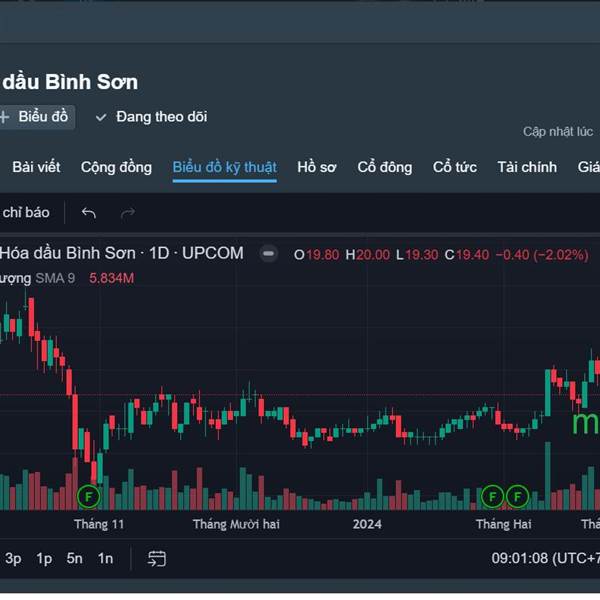
Task: Switch to the Cổ đông tab
Action: 385,168
